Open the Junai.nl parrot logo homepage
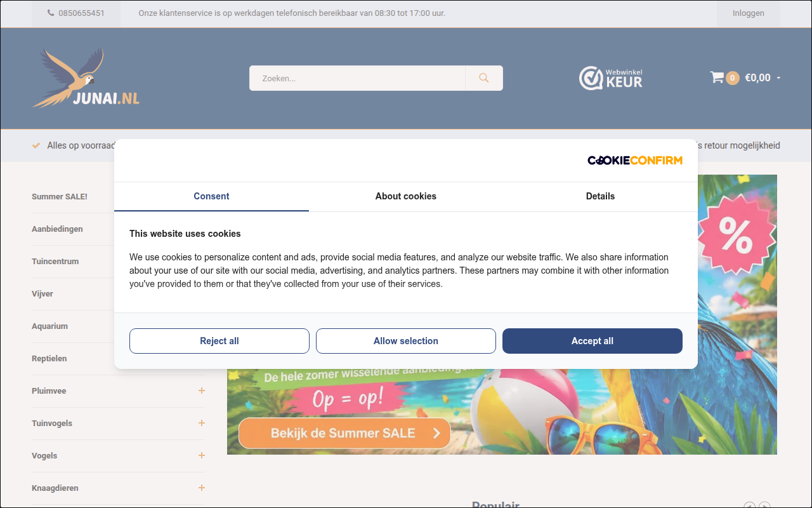 pyautogui.click(x=86, y=78)
